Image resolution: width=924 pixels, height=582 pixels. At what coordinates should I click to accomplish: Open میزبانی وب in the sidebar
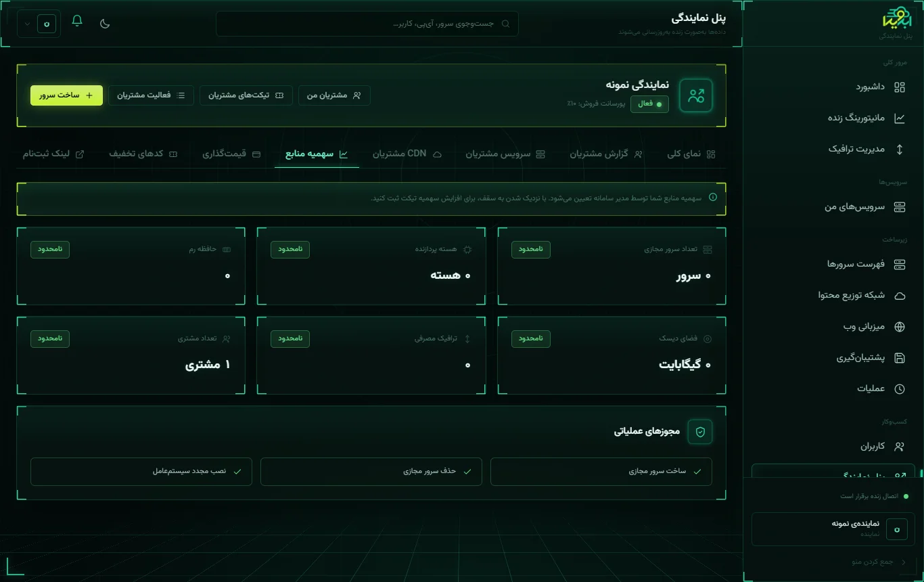833,326
